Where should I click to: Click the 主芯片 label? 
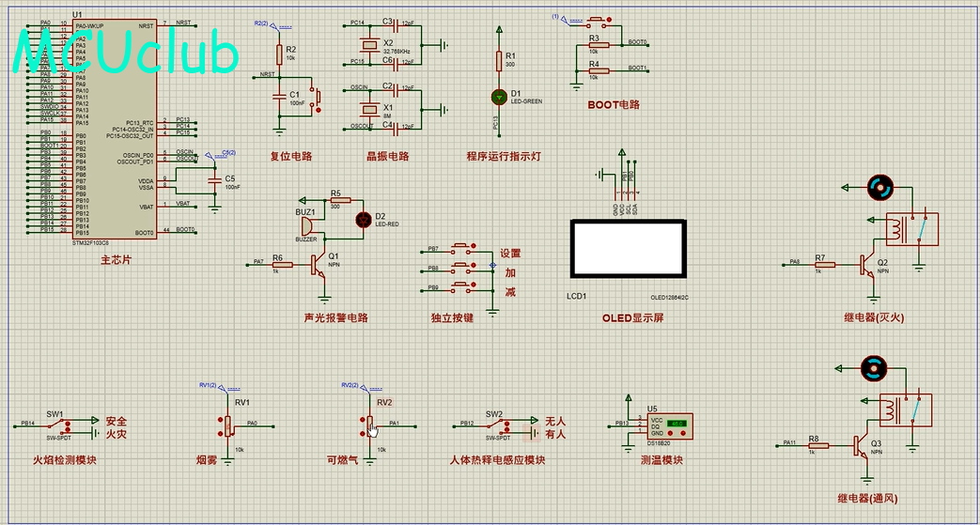point(116,260)
